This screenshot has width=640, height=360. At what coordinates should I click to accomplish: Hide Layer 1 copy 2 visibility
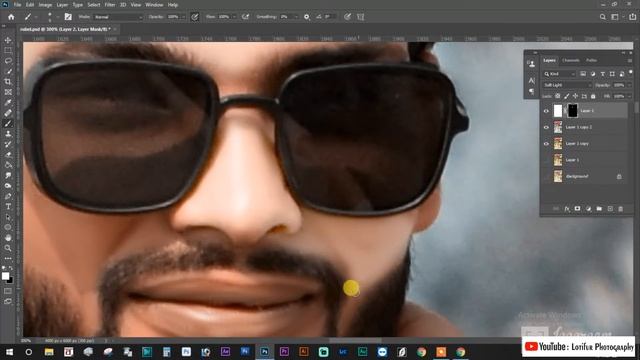[546, 127]
